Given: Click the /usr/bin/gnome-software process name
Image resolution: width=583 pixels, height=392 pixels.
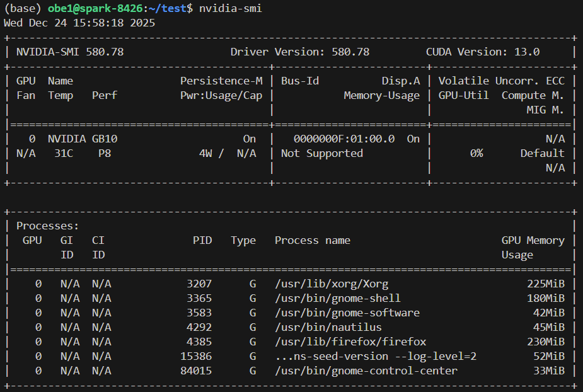Looking at the screenshot, I should [347, 313].
